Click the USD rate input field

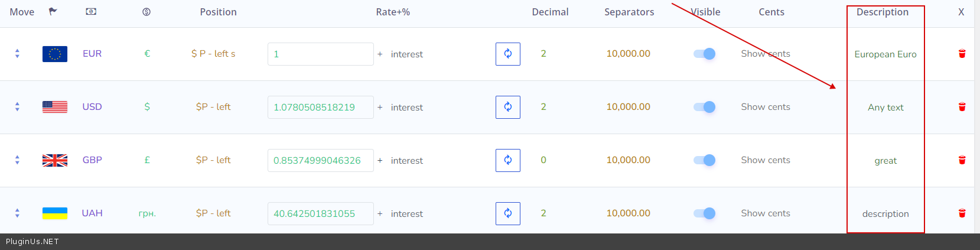click(320, 107)
